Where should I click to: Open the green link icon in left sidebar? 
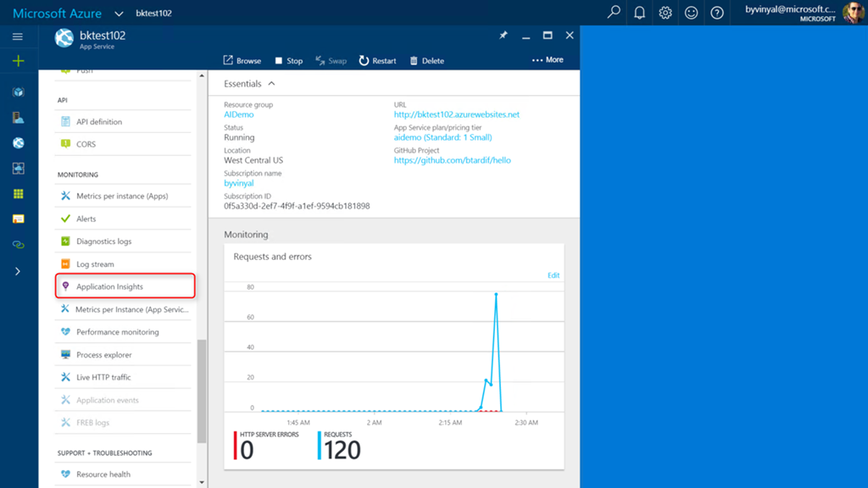tap(19, 245)
